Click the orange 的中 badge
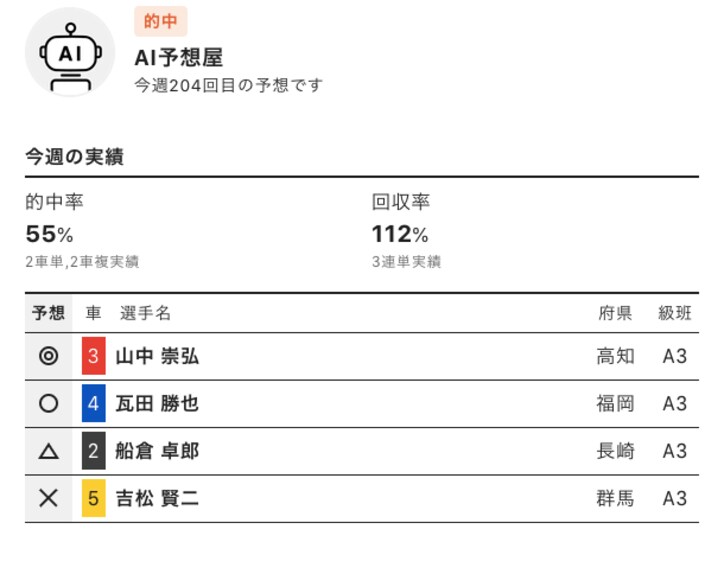This screenshot has width=724, height=574. 160,21
